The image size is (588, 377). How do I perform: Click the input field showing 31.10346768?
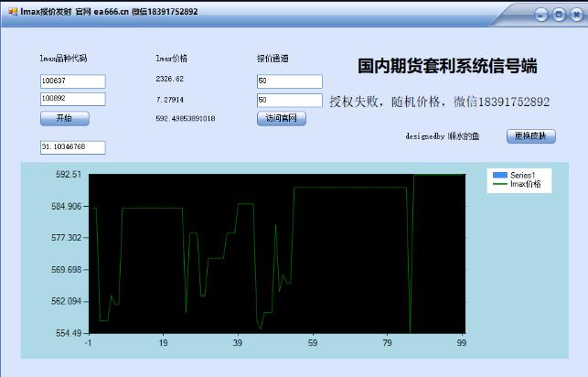pos(73,147)
